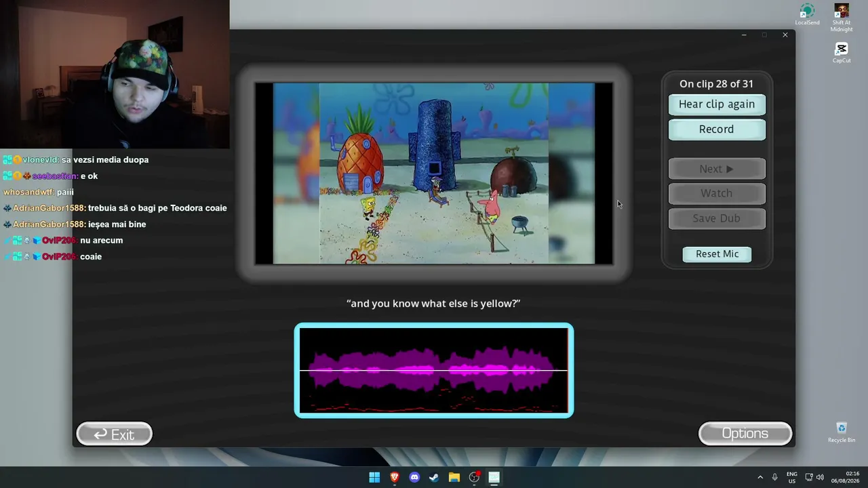Click OvIP206's message "nu arecum"
Screen dimensions: 868x488
point(62,241)
